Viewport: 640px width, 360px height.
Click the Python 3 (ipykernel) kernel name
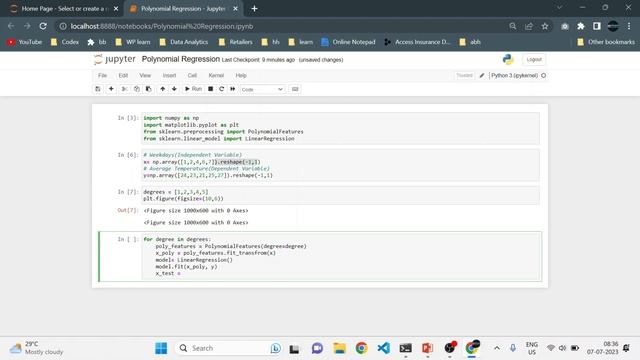coord(514,76)
